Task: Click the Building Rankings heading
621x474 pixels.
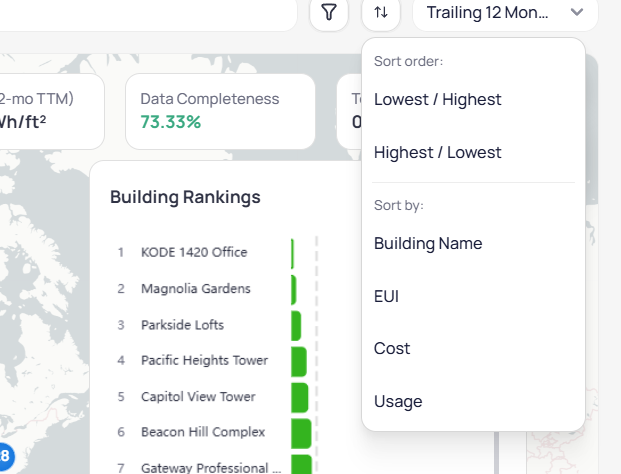Action: point(185,197)
